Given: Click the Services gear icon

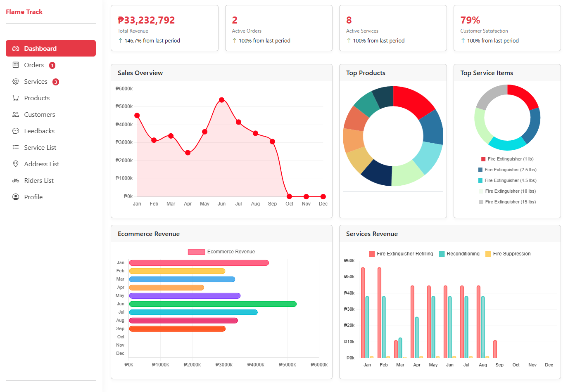Looking at the screenshot, I should tap(16, 81).
